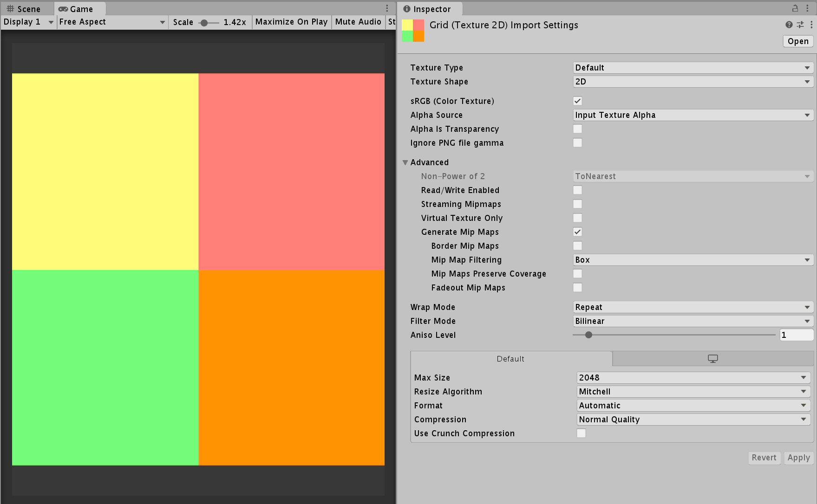Click the orange quadrant in Game view
Viewport: 817px width, 504px height.
click(x=292, y=368)
